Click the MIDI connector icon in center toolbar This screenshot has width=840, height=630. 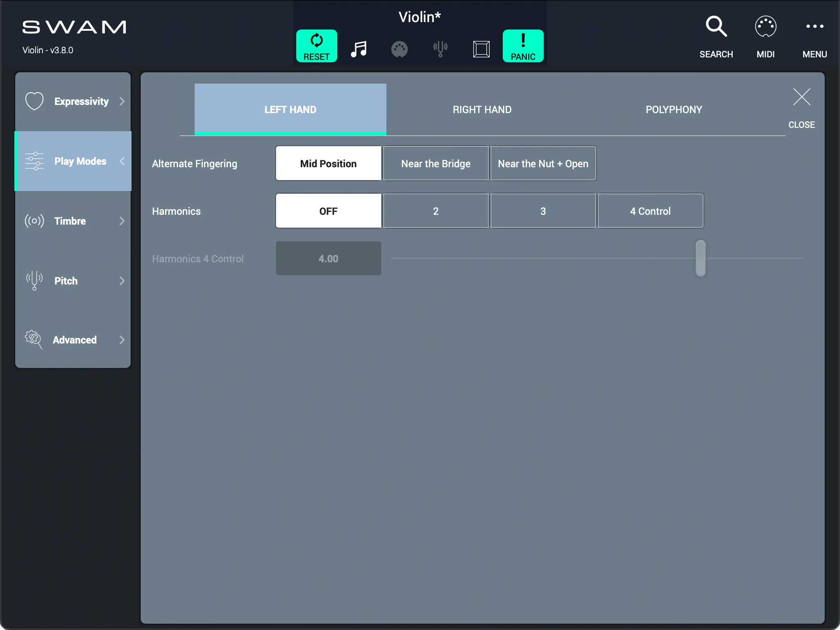(399, 49)
